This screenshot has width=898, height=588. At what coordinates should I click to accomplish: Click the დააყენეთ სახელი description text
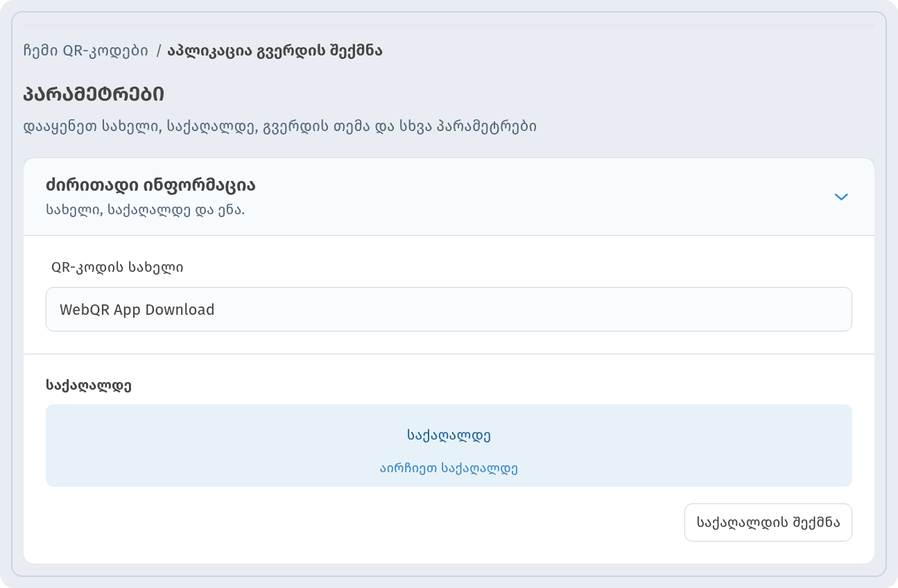pos(280,127)
